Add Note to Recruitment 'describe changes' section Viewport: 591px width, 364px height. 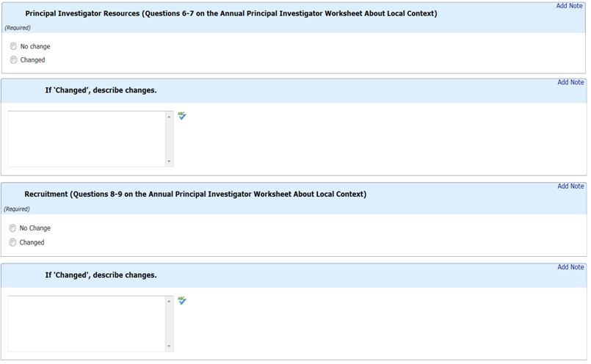pyautogui.click(x=570, y=267)
